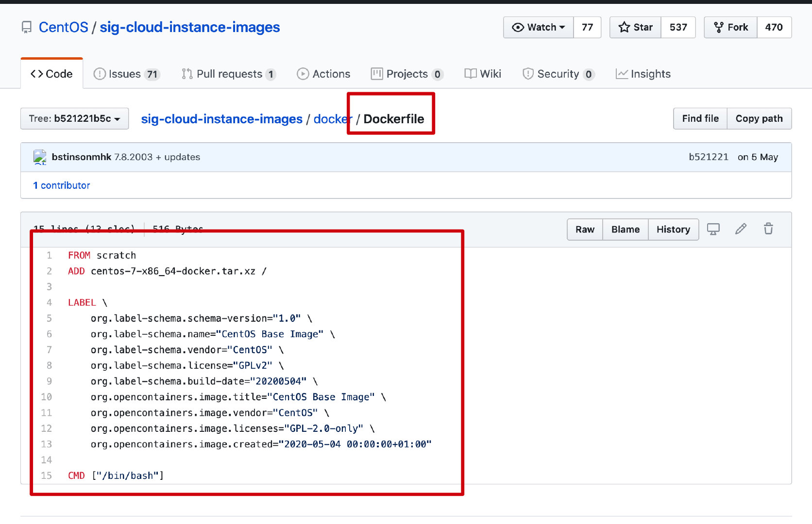Screen dimensions: 812x524
Task: Fork the repository
Action: 731,27
